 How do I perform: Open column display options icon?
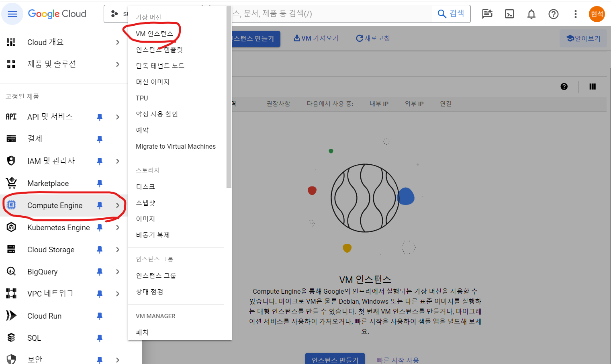593,86
